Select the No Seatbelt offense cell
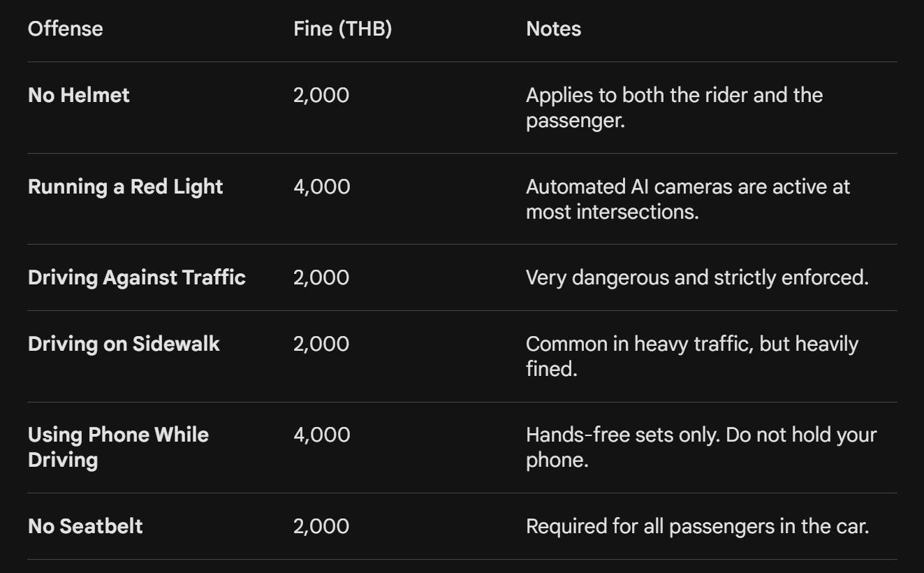The height and width of the screenshot is (573, 924). [x=85, y=526]
